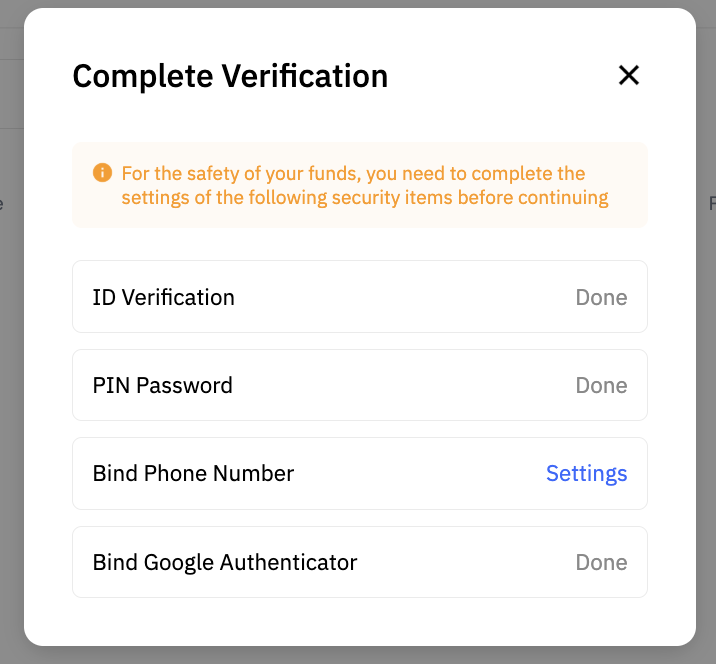Close the Complete Verification dialog
Image resolution: width=716 pixels, height=664 pixels.
(628, 75)
